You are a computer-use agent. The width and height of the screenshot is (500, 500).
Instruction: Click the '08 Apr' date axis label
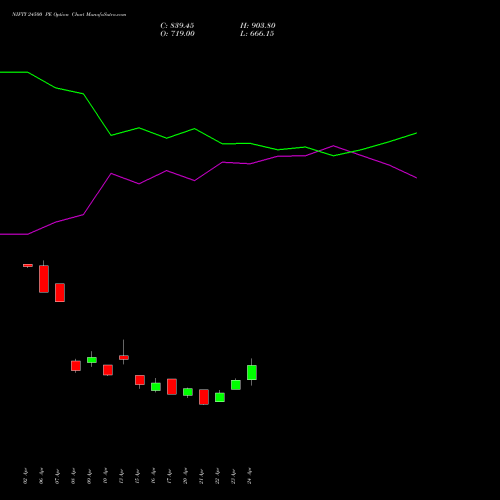click(x=73, y=476)
